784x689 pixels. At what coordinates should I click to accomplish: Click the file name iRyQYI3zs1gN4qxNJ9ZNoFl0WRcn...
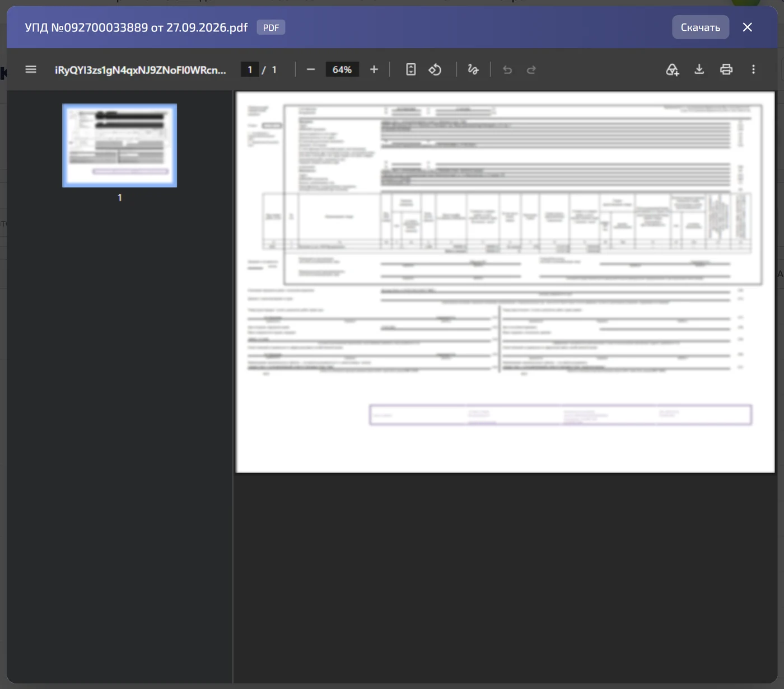pyautogui.click(x=141, y=70)
